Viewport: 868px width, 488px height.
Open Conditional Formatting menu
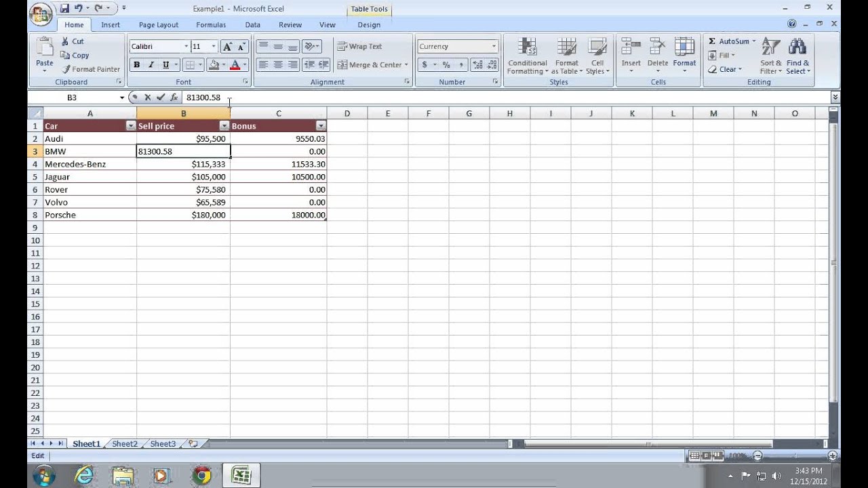(x=527, y=56)
